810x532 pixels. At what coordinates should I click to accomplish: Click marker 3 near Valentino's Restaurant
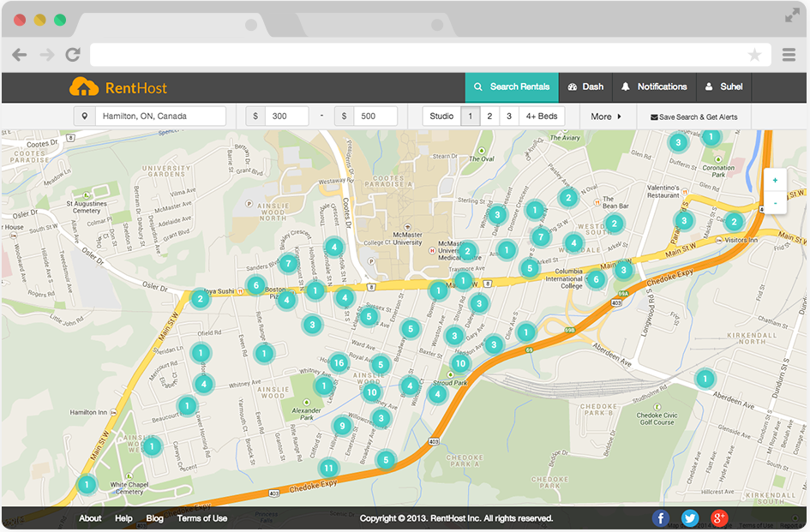click(684, 221)
